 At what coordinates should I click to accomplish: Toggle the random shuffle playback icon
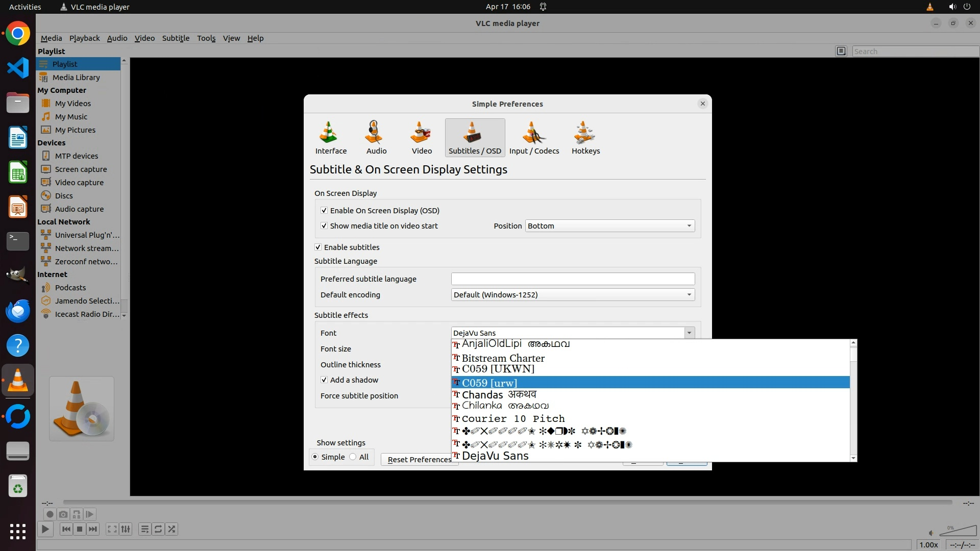click(x=172, y=529)
